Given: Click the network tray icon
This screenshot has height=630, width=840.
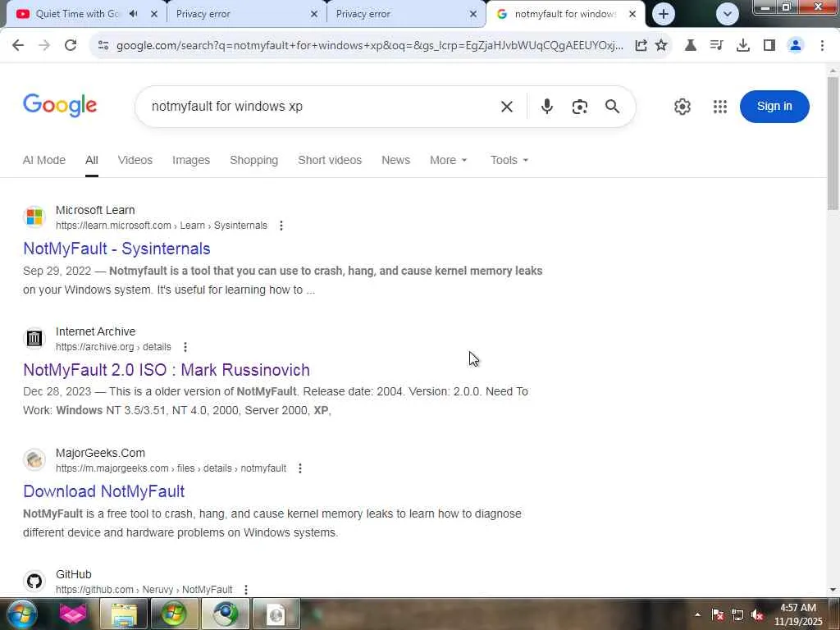Looking at the screenshot, I should pyautogui.click(x=737, y=614).
